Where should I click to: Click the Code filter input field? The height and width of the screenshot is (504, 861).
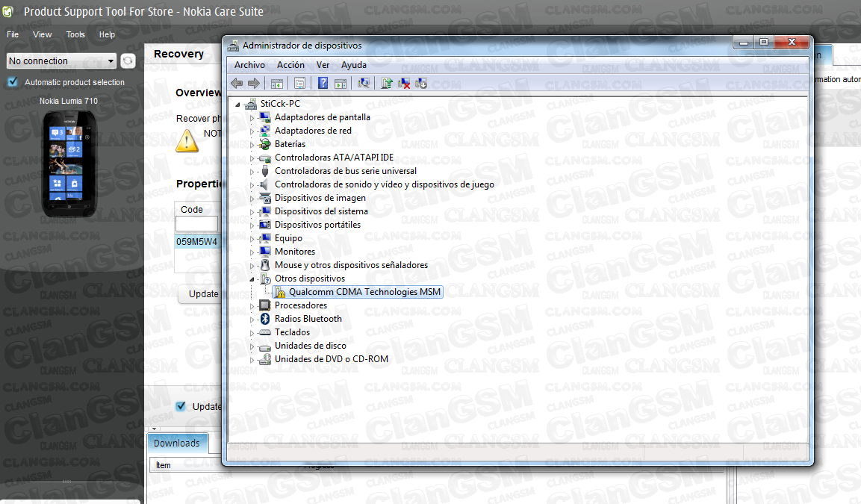[x=196, y=224]
